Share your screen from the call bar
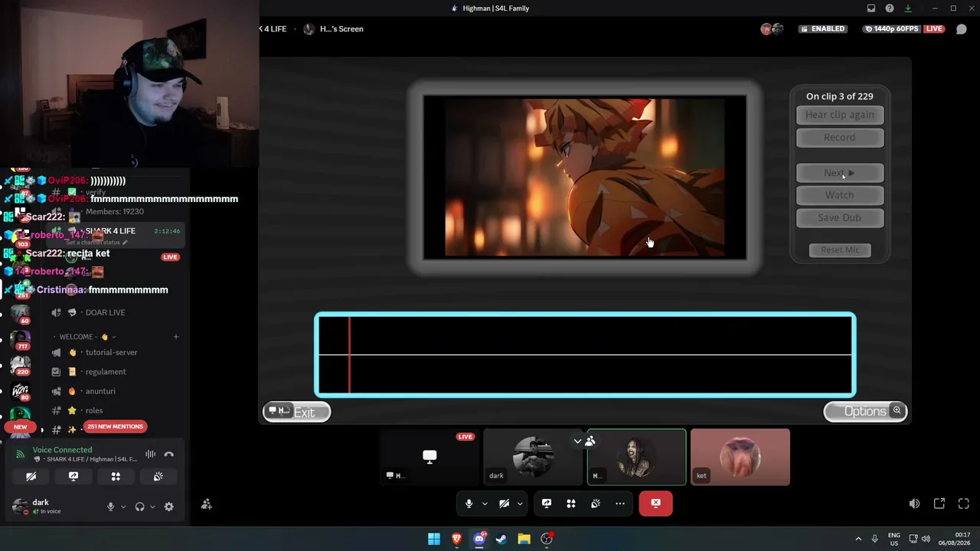The width and height of the screenshot is (980, 551). [x=547, y=504]
